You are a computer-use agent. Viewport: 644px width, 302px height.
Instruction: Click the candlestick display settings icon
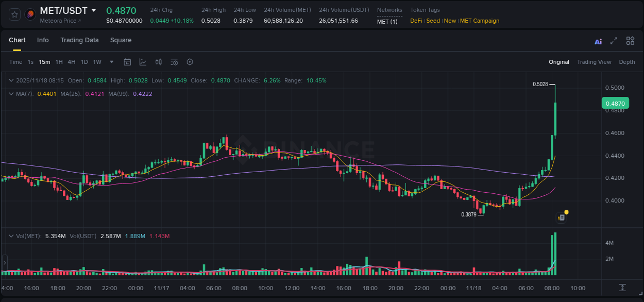pyautogui.click(x=158, y=62)
